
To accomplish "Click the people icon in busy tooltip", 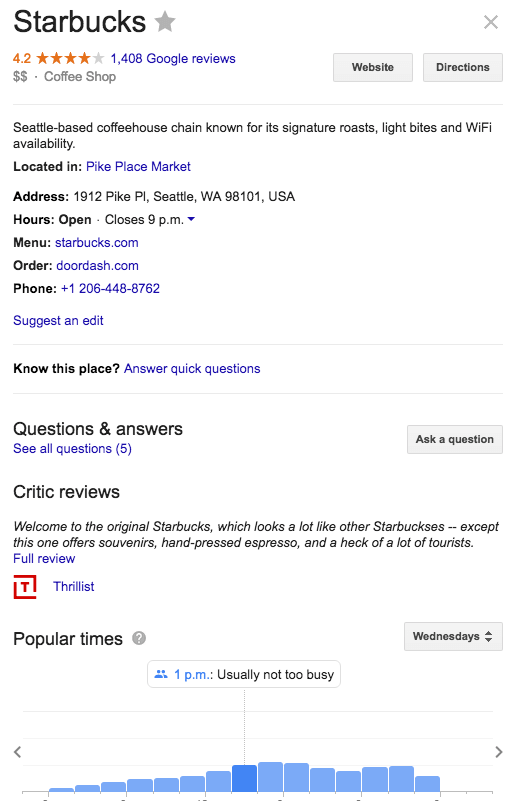I will [x=161, y=674].
